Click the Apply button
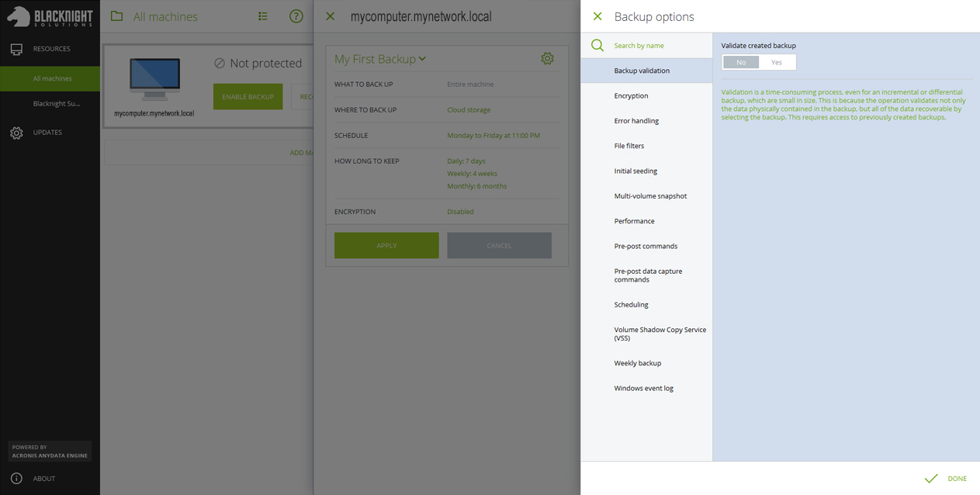Screen dimensions: 980x495 [386, 245]
